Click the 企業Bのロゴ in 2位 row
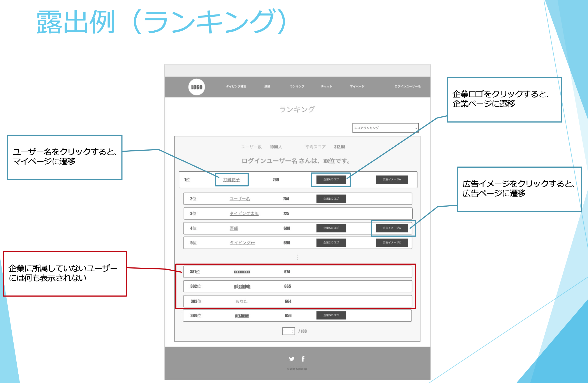The image size is (588, 383). [x=331, y=199]
